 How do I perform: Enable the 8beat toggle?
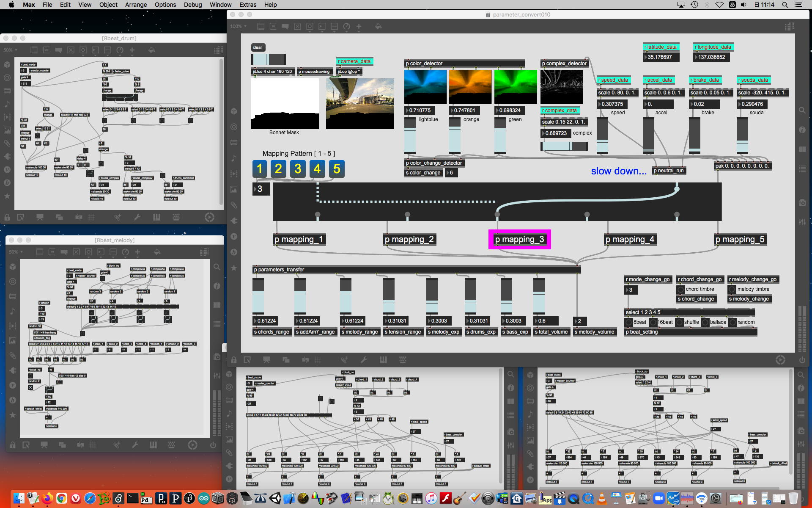(x=629, y=322)
